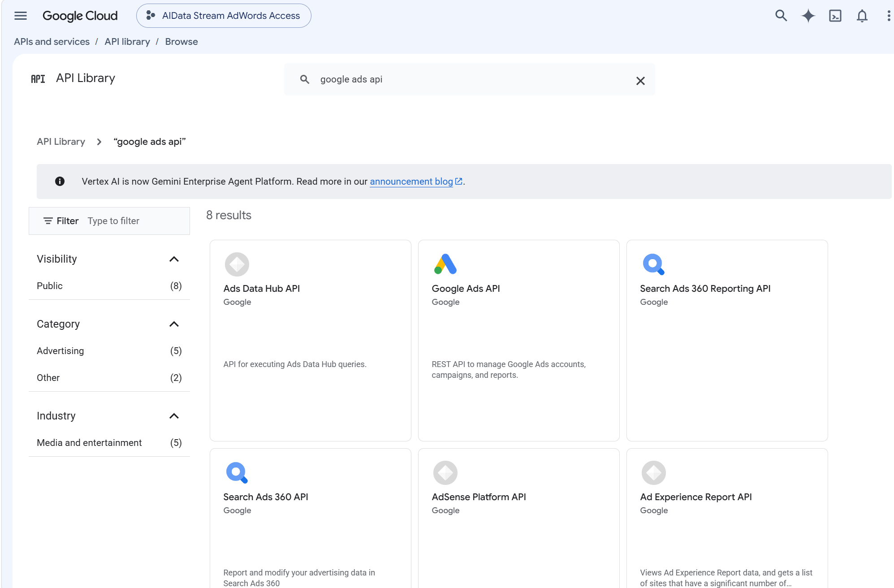
Task: Click the external link icon beside announcement blog
Action: (x=458, y=181)
